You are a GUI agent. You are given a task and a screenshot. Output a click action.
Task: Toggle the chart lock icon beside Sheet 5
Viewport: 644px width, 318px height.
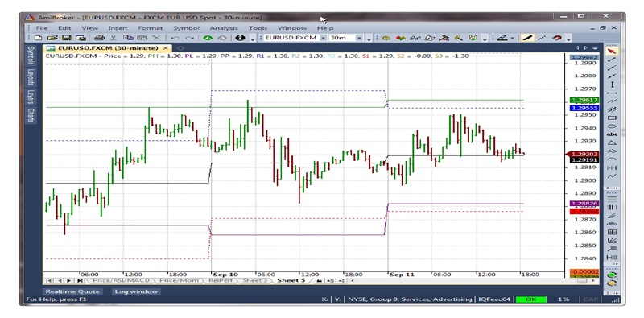[x=319, y=281]
